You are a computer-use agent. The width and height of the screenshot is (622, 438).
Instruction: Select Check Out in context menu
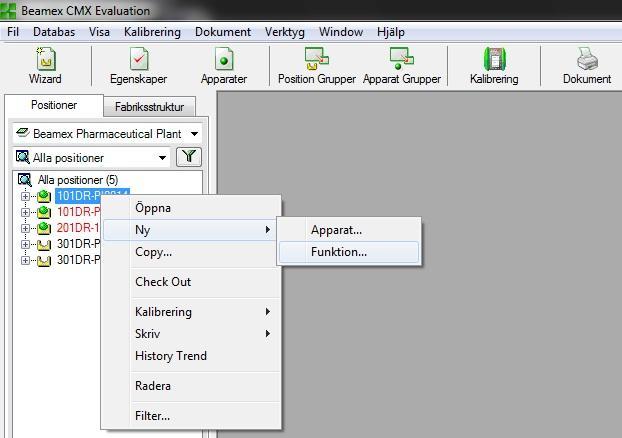(191, 282)
